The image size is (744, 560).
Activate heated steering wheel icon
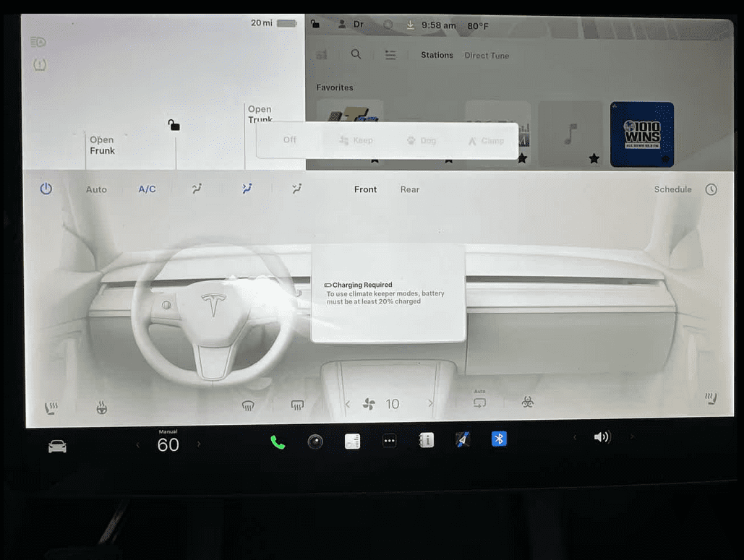coord(102,408)
